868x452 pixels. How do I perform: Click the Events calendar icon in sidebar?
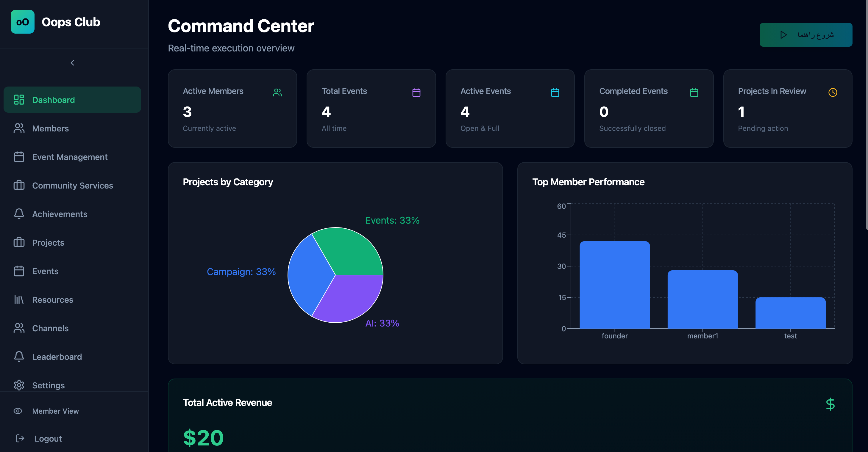click(19, 271)
